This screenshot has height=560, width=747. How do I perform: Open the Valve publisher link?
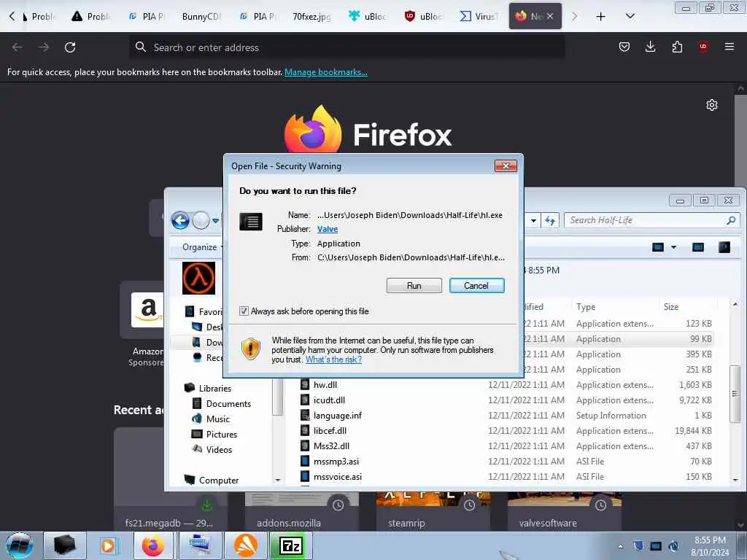pyautogui.click(x=328, y=229)
